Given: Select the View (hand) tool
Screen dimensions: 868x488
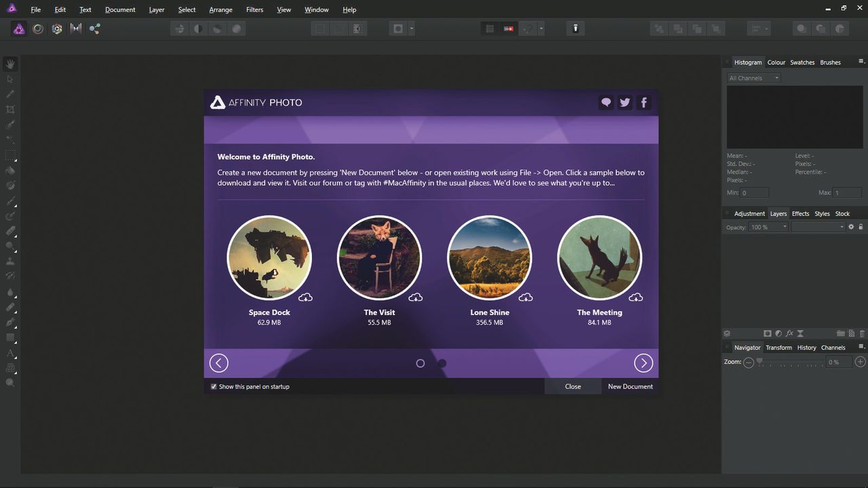Looking at the screenshot, I should tap(10, 64).
